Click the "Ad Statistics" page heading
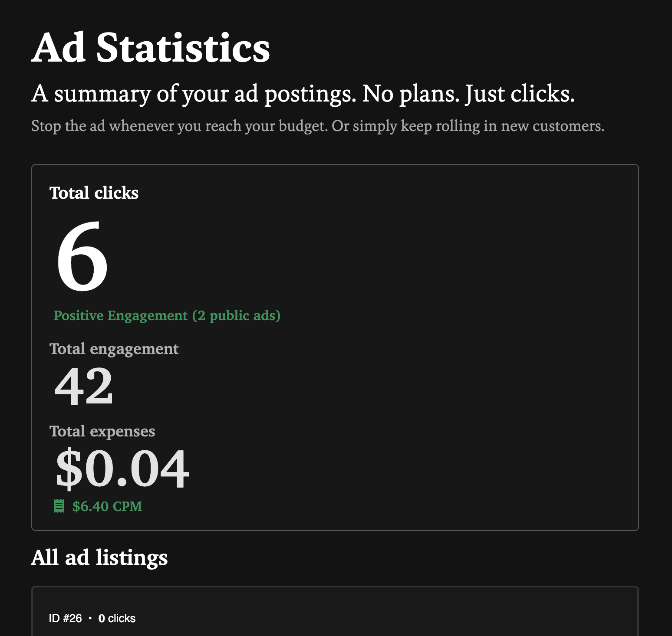This screenshot has width=672, height=636. [151, 47]
